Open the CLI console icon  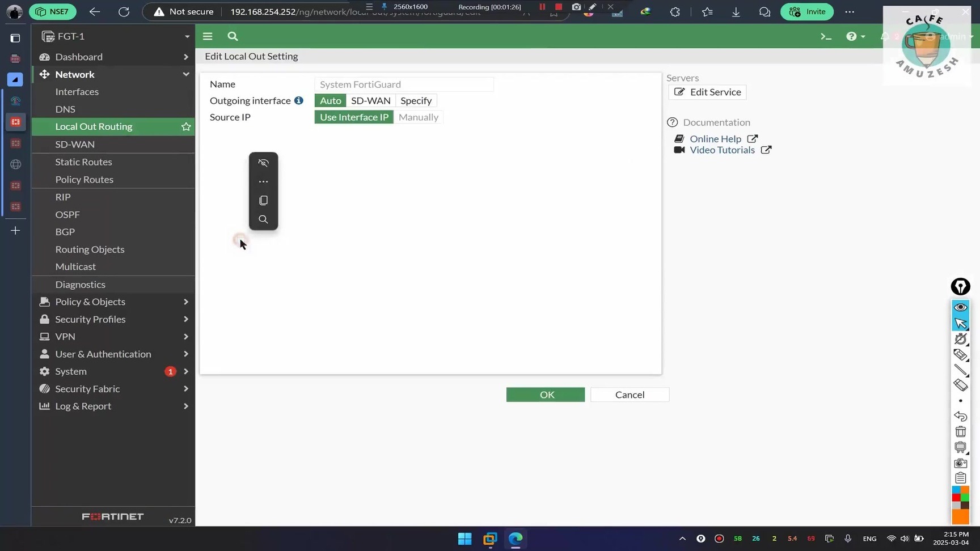(x=826, y=36)
